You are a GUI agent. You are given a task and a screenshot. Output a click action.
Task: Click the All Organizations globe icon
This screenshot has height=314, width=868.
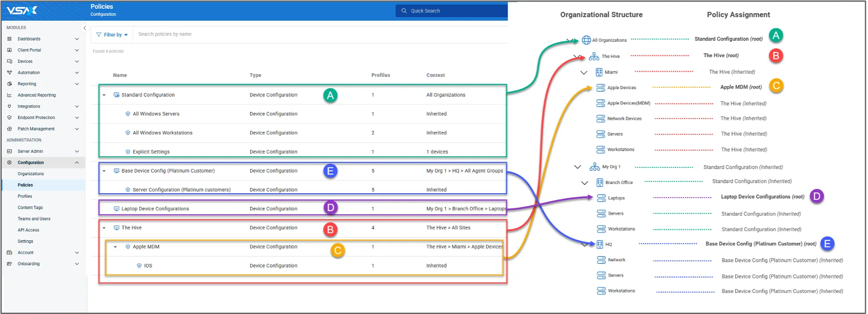pos(586,40)
